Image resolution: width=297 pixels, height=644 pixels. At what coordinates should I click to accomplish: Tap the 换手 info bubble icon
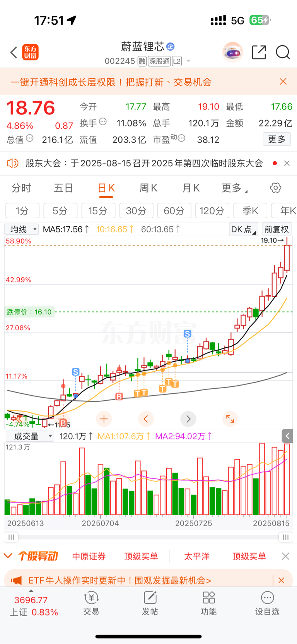pos(103,121)
